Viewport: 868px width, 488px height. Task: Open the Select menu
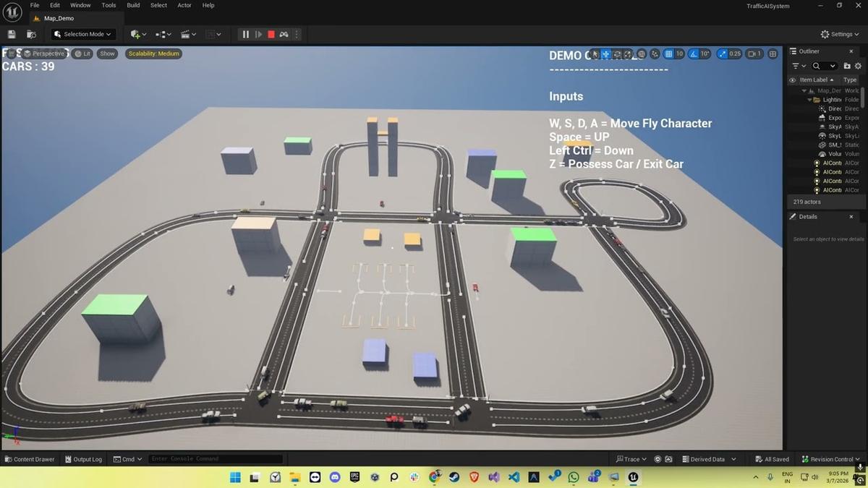coord(158,5)
